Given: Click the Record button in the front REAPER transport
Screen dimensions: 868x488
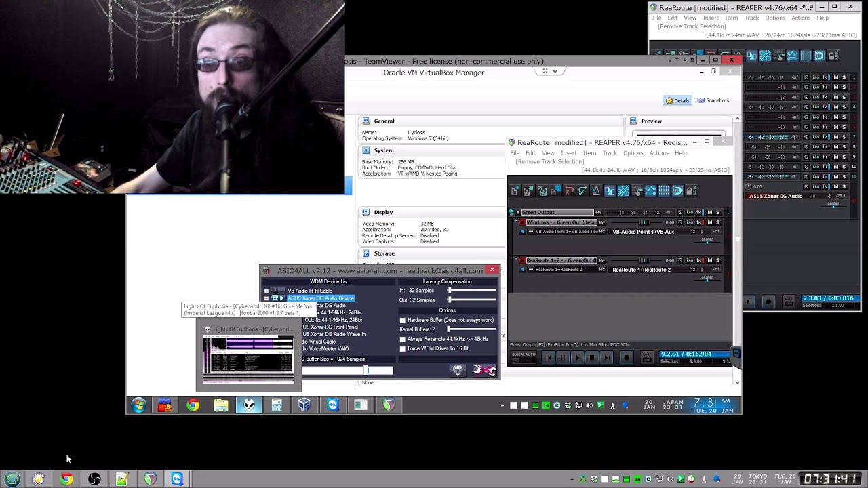Looking at the screenshot, I should coord(627,357).
